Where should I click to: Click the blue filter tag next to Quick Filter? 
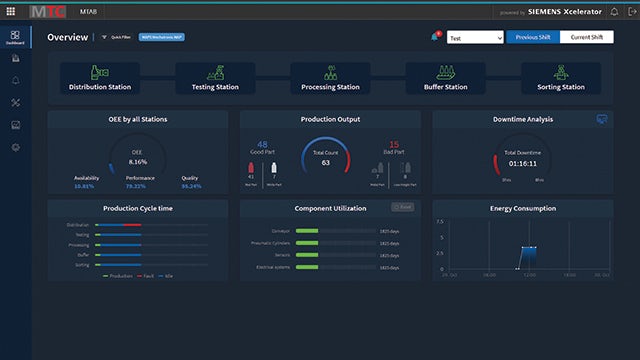pyautogui.click(x=162, y=37)
